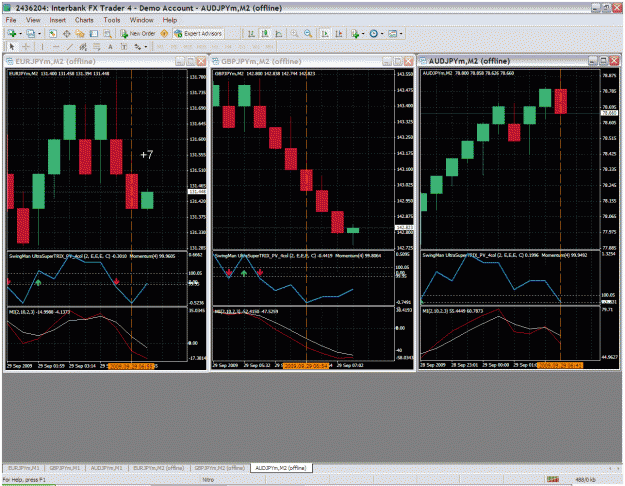Launch the MetaEditor diamond icon
The height and width of the screenshot is (486, 625).
tap(164, 34)
